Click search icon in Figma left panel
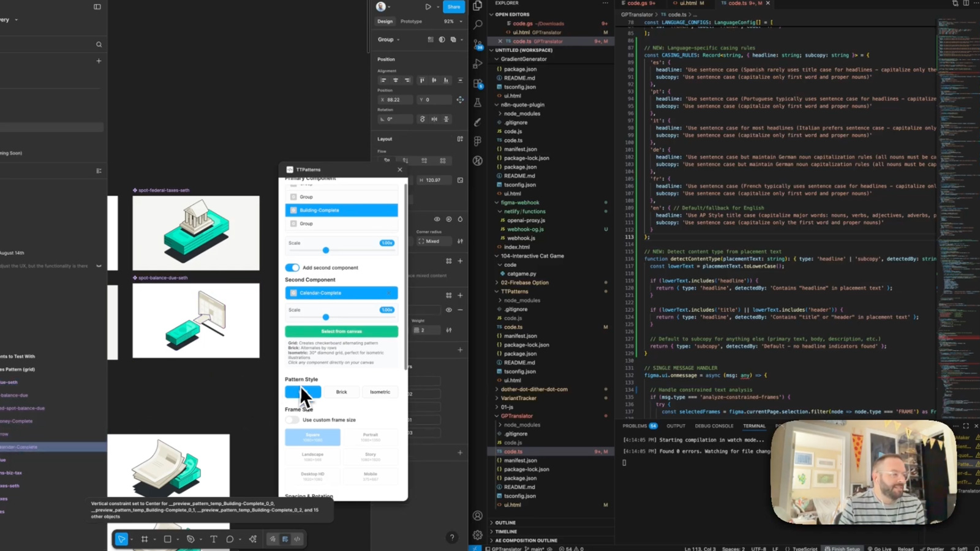 point(99,44)
